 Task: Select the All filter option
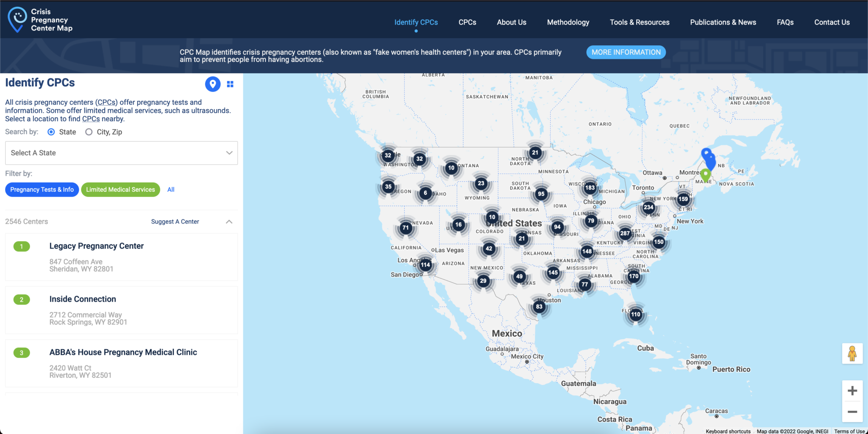click(171, 189)
